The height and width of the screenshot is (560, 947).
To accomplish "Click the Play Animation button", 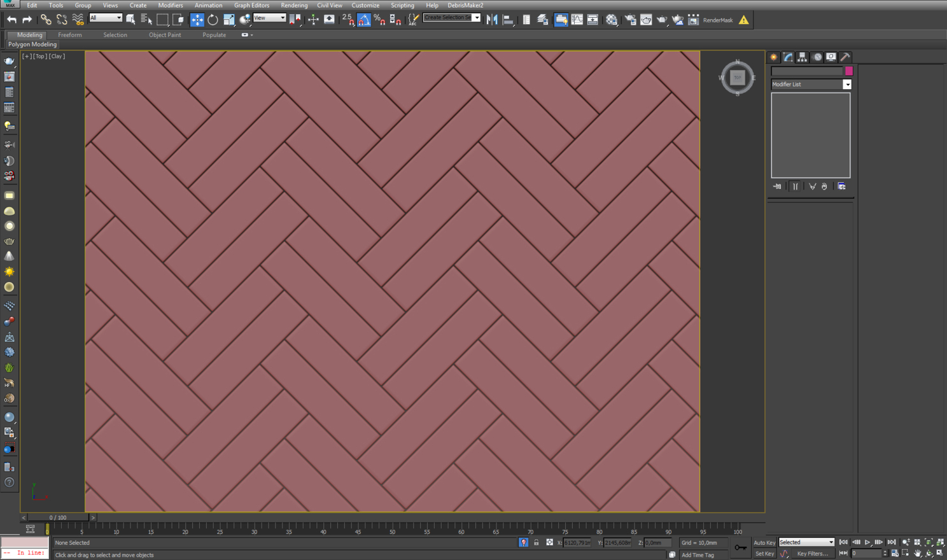I will (867, 542).
